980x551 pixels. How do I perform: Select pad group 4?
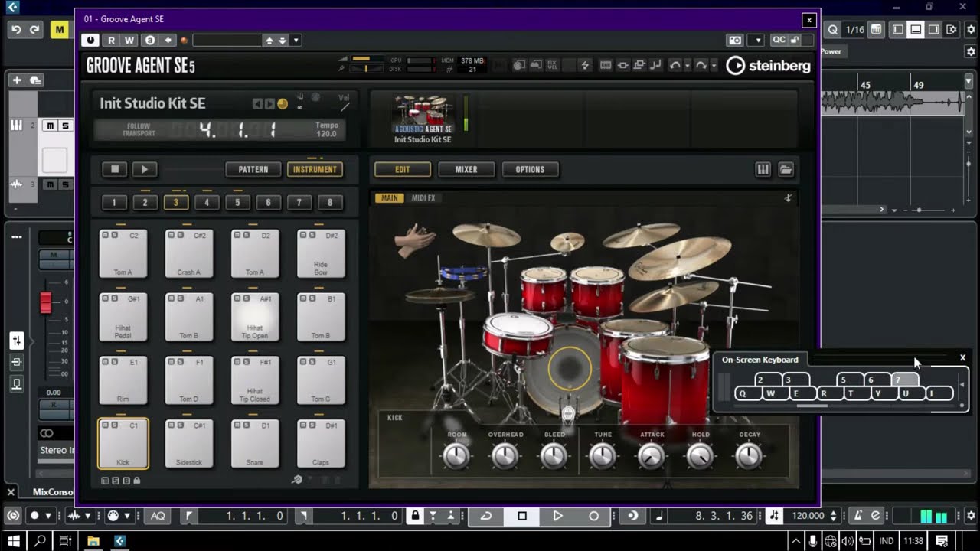click(207, 202)
